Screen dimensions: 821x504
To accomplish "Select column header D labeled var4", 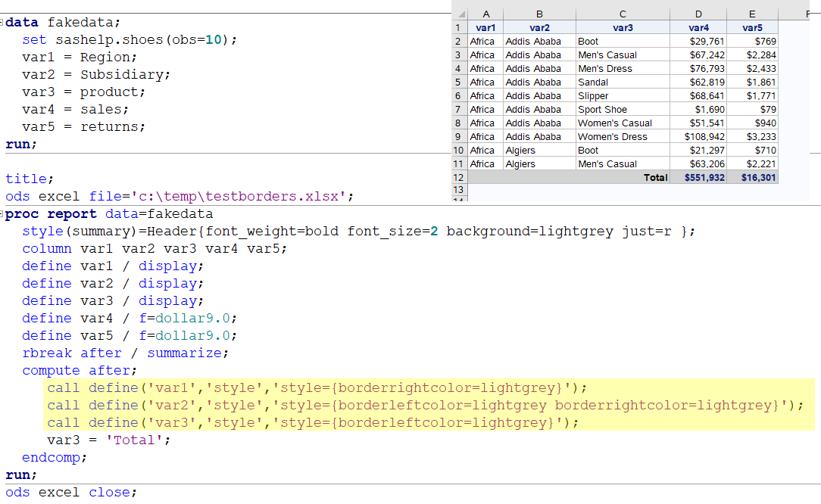I will [698, 12].
